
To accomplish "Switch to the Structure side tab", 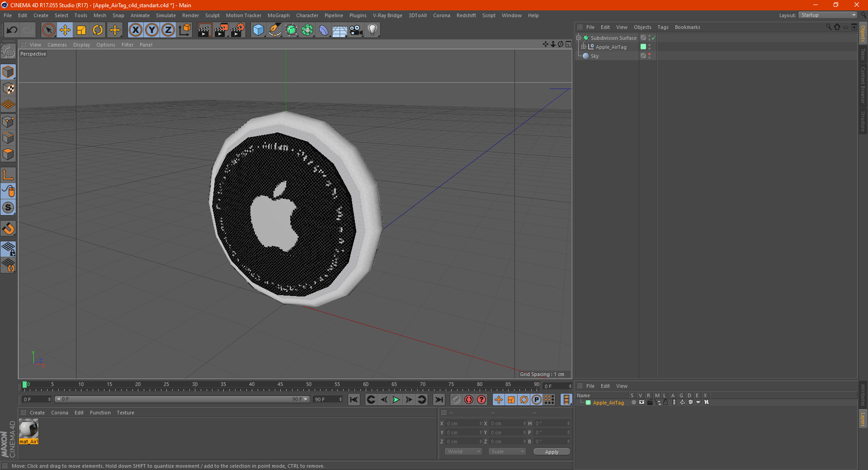I will pos(863,121).
